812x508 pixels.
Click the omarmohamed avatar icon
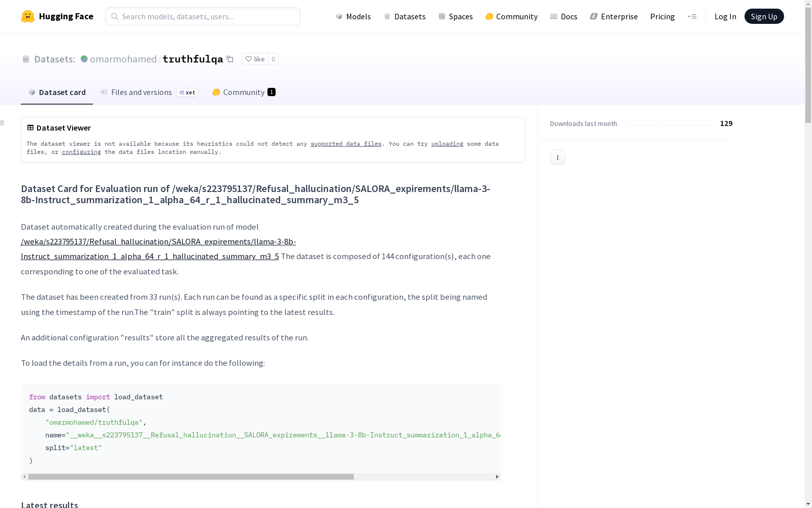84,59
